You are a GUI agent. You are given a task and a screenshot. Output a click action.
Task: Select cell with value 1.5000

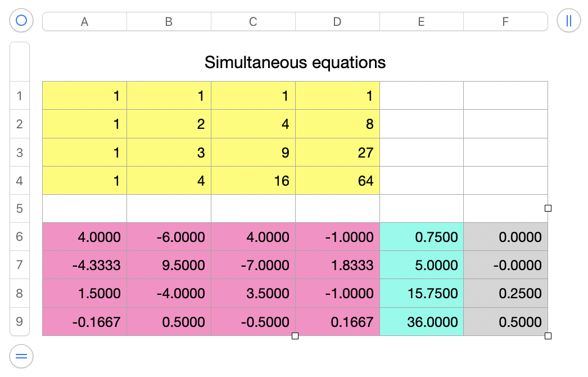point(85,293)
